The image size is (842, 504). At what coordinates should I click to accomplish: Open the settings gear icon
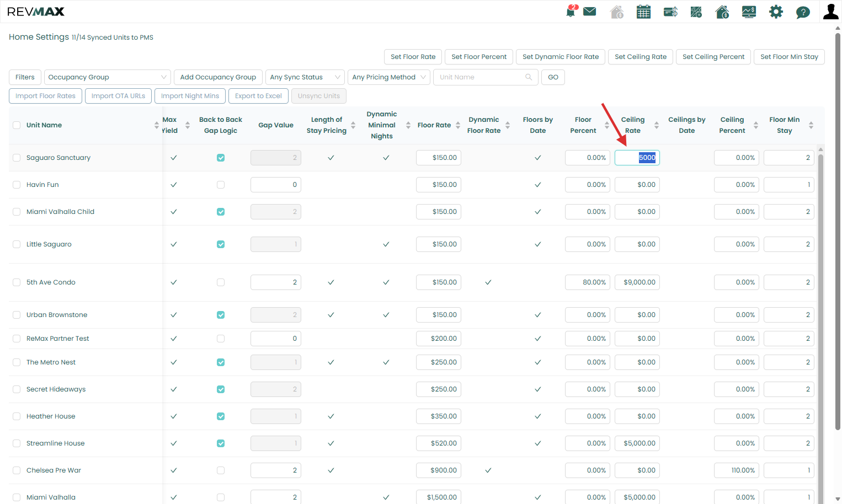coord(776,12)
